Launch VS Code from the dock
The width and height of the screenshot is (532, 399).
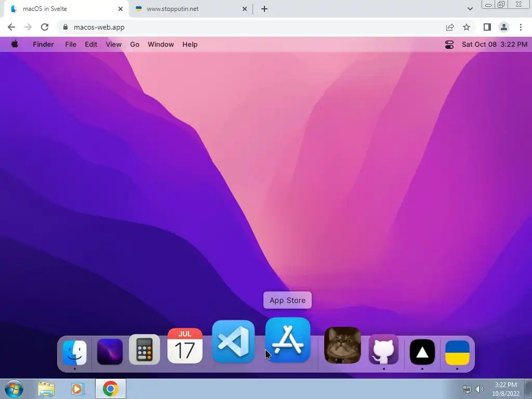click(233, 341)
